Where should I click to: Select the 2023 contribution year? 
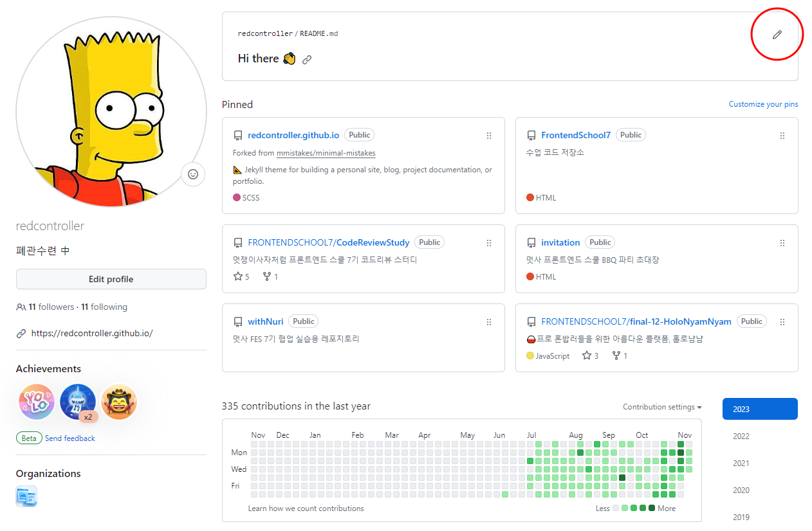click(x=760, y=409)
